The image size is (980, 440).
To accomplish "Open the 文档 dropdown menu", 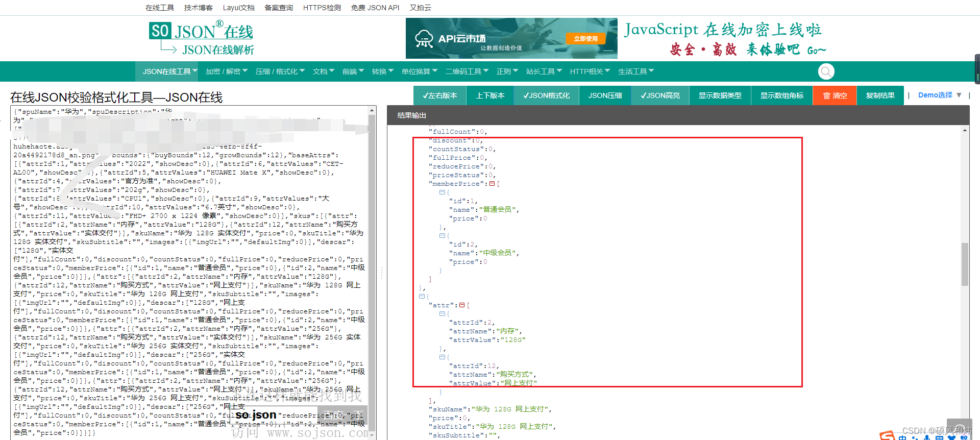I will [323, 71].
